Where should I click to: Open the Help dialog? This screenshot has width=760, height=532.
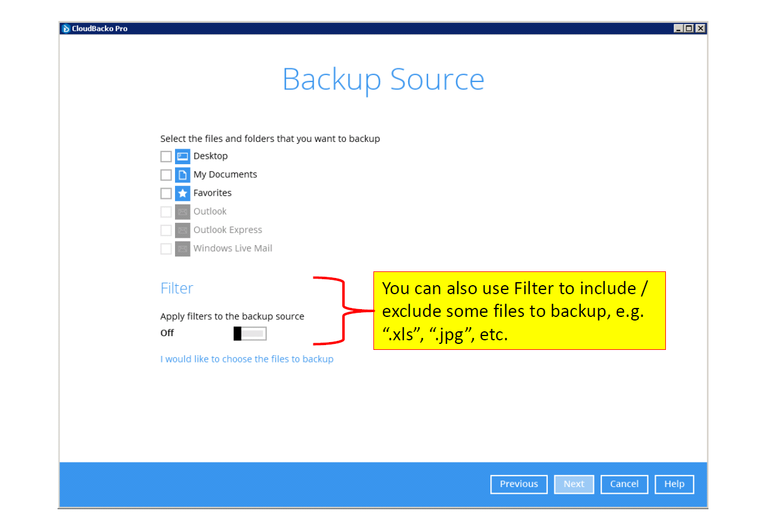pyautogui.click(x=674, y=484)
